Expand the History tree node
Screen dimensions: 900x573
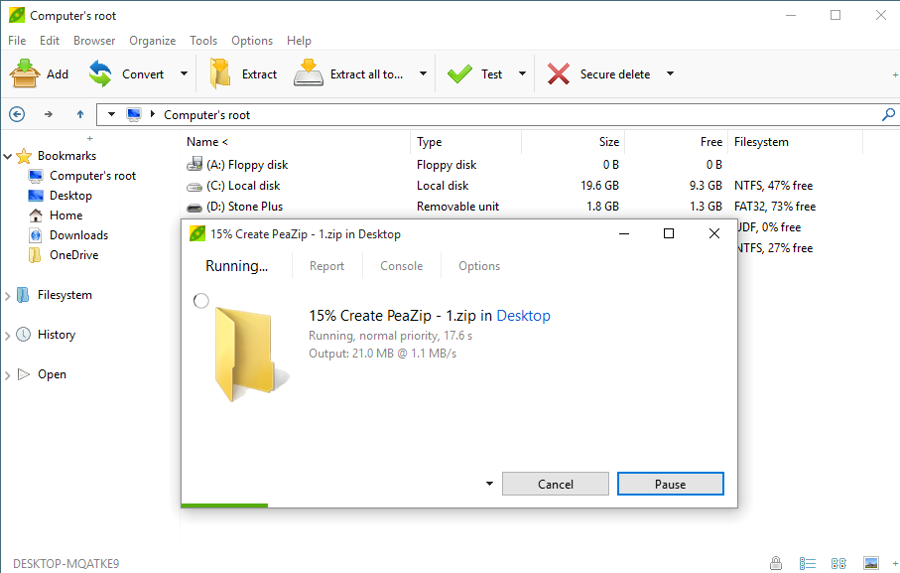[x=7, y=335]
